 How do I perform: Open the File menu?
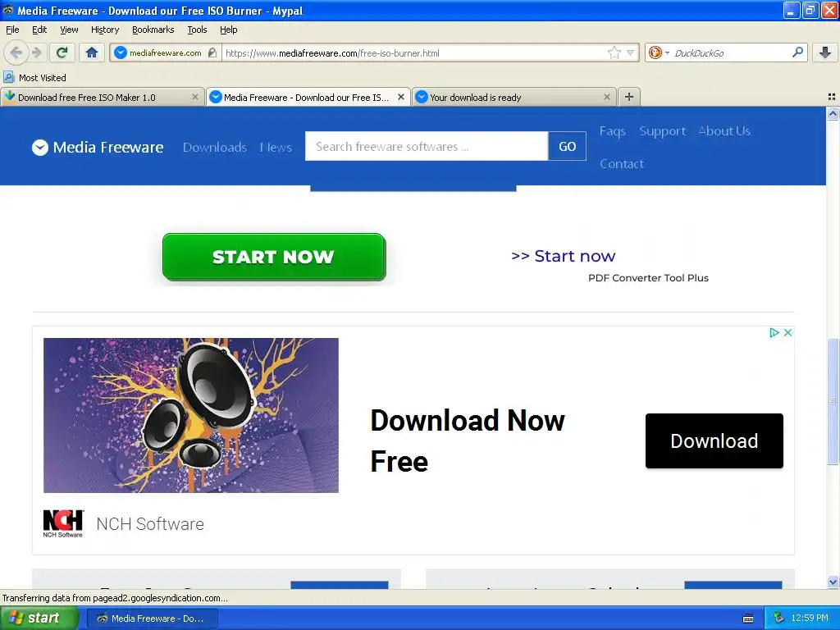click(12, 30)
